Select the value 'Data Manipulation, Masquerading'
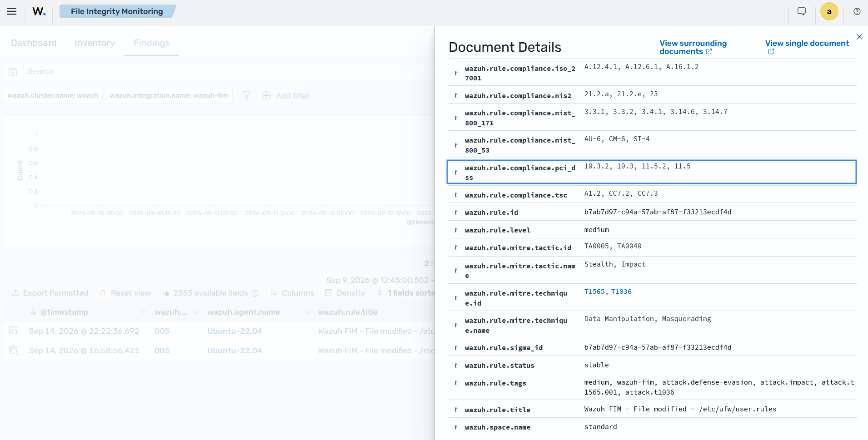868x440 pixels. point(648,319)
